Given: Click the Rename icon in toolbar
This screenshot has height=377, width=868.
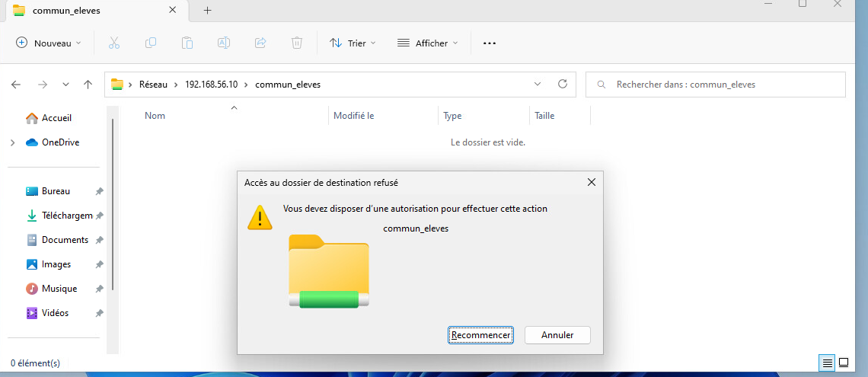Looking at the screenshot, I should pos(224,43).
